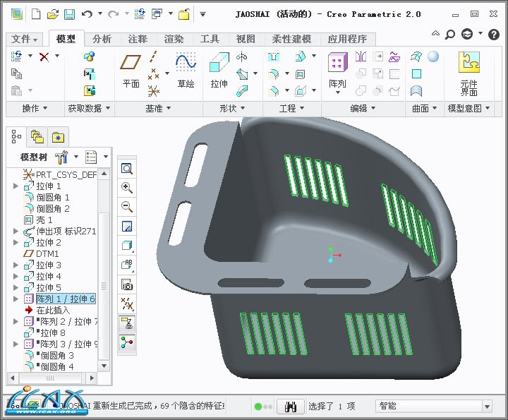Expand the Surfaces (曲面) group dropdown
This screenshot has width=508, height=420.
point(425,108)
